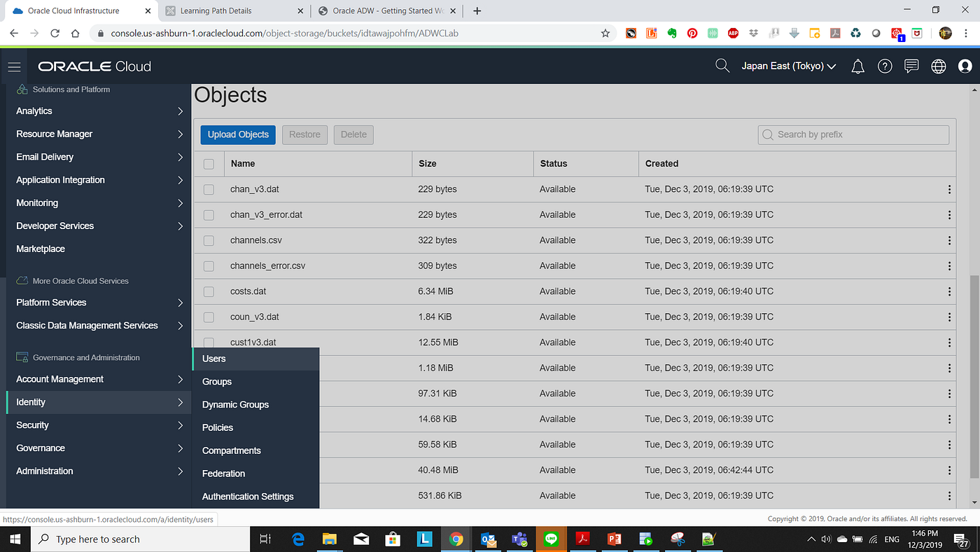Click the browser address bar URL

[x=285, y=33]
